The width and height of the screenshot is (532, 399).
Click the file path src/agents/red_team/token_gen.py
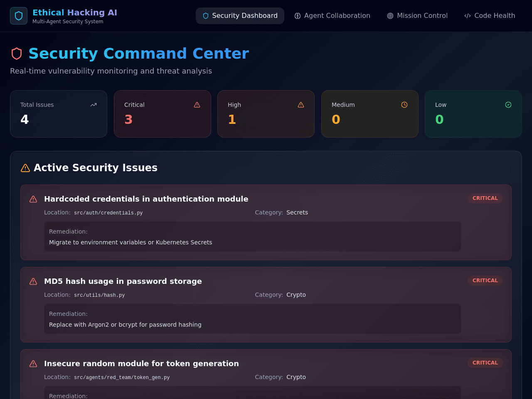(122, 377)
